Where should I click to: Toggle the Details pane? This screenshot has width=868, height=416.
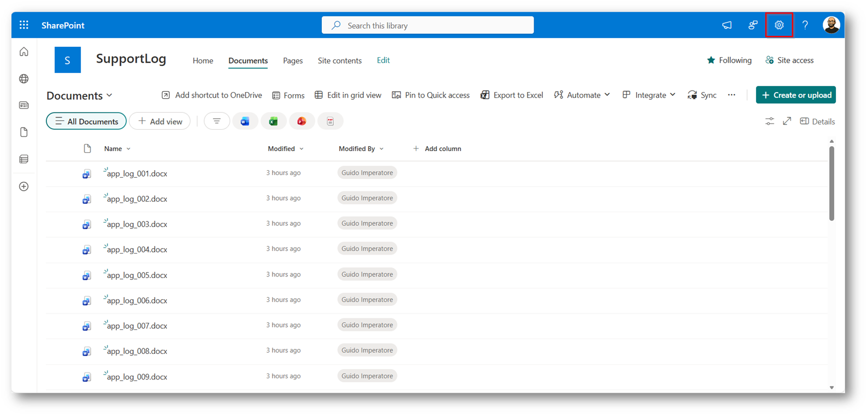click(817, 122)
